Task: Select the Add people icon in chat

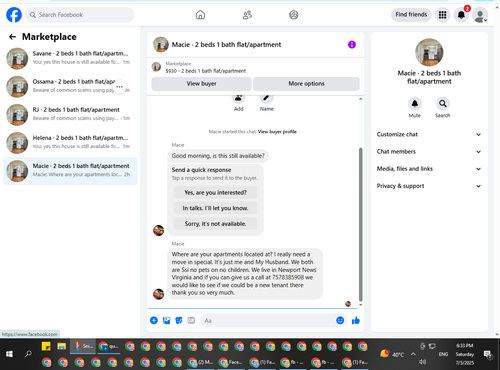Action: 239,99
